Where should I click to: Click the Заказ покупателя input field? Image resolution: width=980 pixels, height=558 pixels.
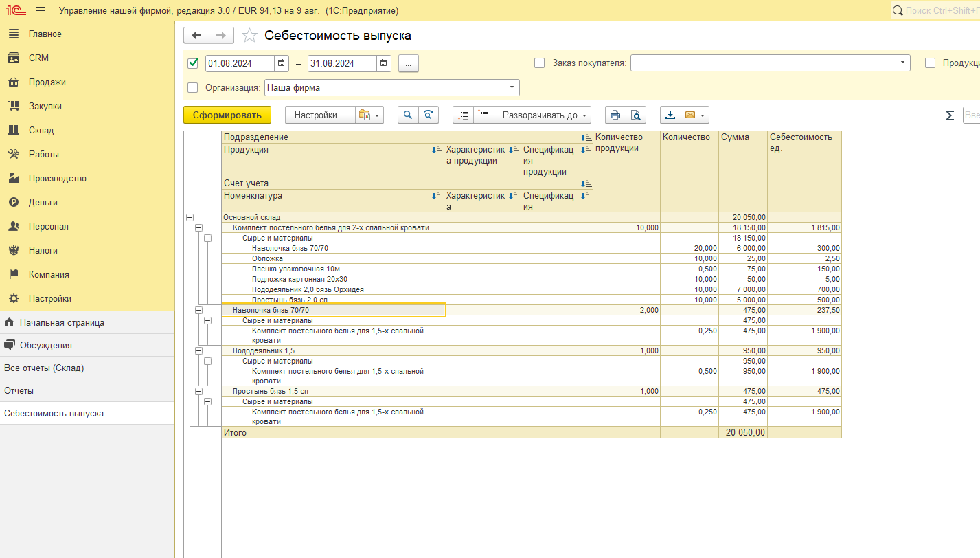[x=762, y=63]
